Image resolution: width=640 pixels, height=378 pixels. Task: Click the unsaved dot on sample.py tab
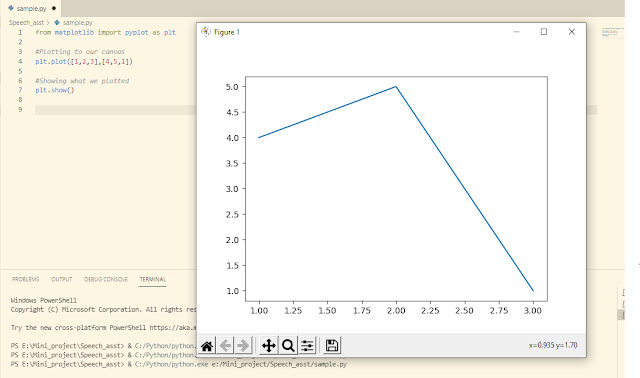tap(54, 8)
